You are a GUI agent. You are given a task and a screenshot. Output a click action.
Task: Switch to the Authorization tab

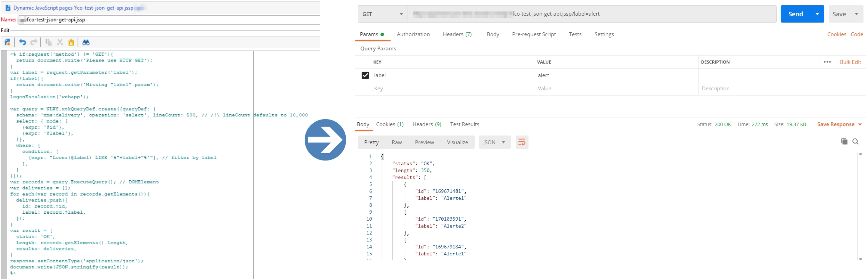[x=413, y=34]
